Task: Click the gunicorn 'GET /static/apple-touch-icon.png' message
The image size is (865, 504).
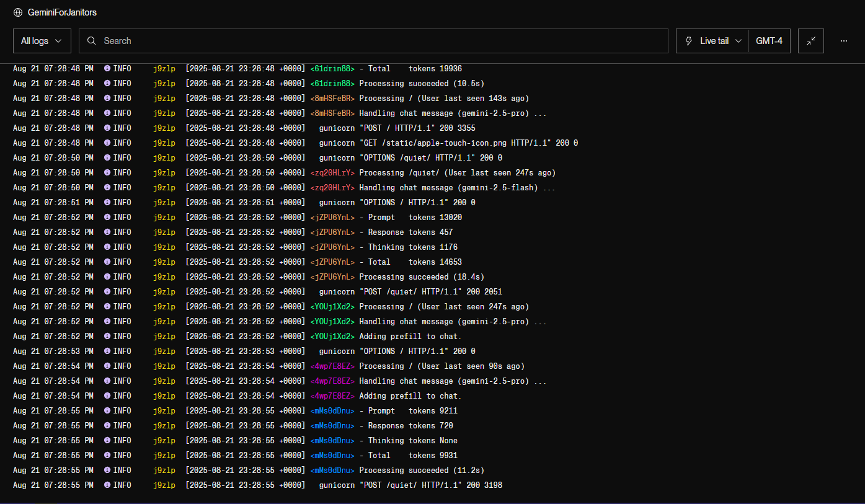Action: coord(448,143)
